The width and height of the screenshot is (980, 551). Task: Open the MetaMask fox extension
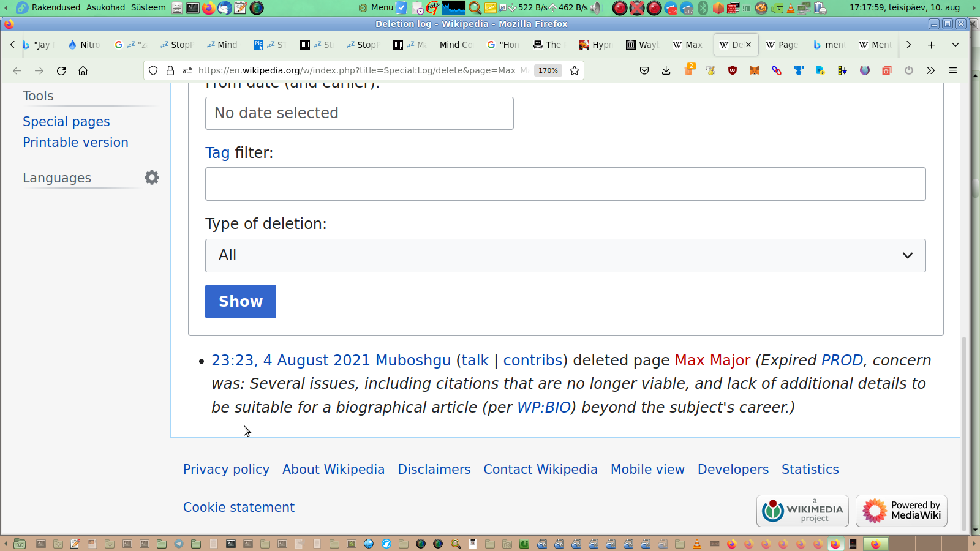755,70
